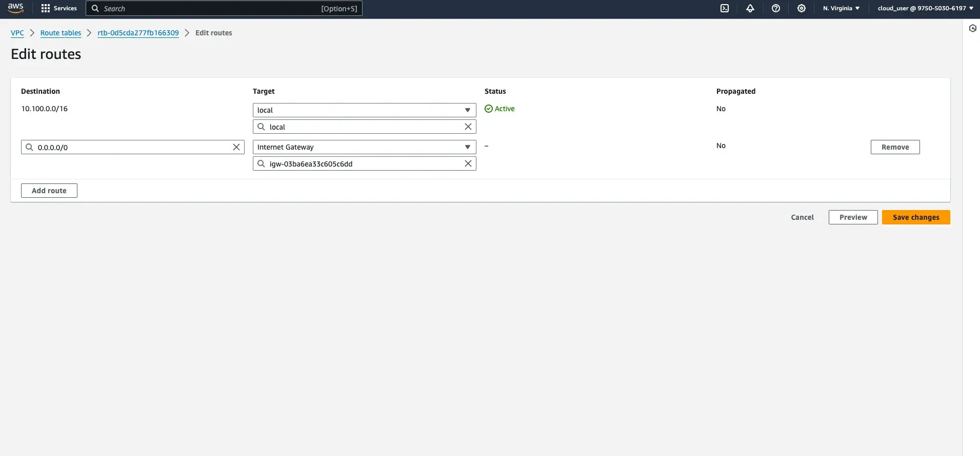Launch CloudShell from the top bar

[x=724, y=8]
